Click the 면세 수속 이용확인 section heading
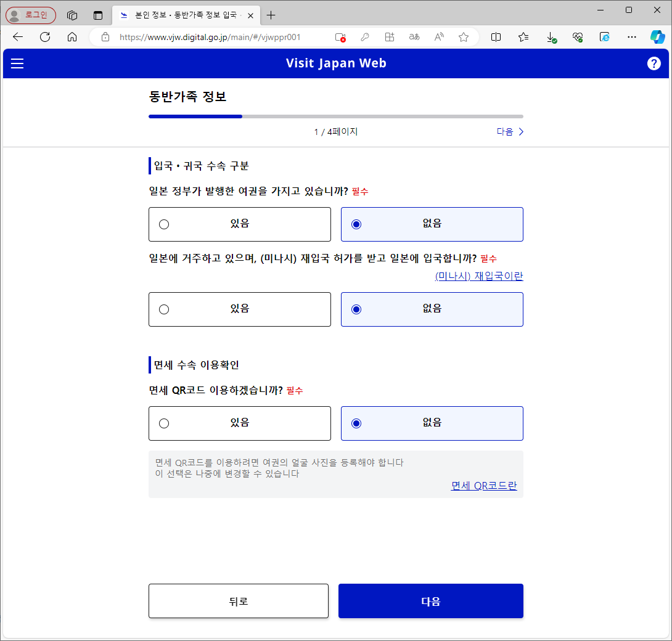672x641 pixels. tap(196, 365)
